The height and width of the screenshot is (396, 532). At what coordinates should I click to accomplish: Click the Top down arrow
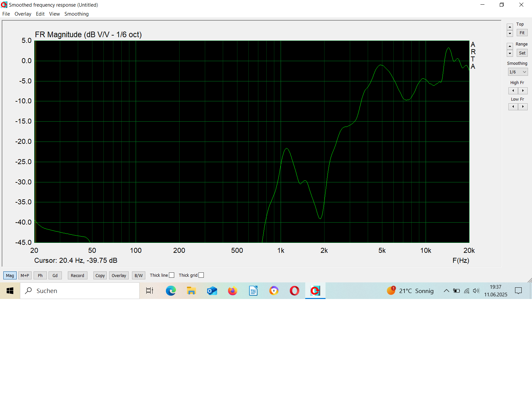[510, 34]
